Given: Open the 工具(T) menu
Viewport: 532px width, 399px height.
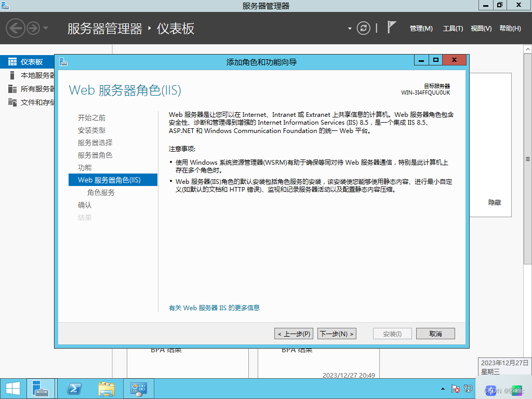Looking at the screenshot, I should (x=453, y=29).
